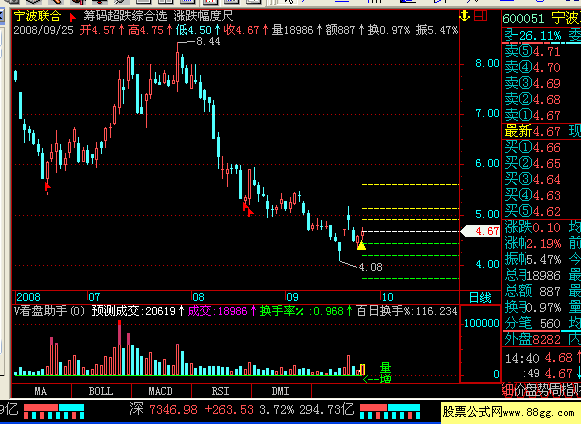Switch to the BOLL indicator tab
The width and height of the screenshot is (581, 424).
pos(101,391)
